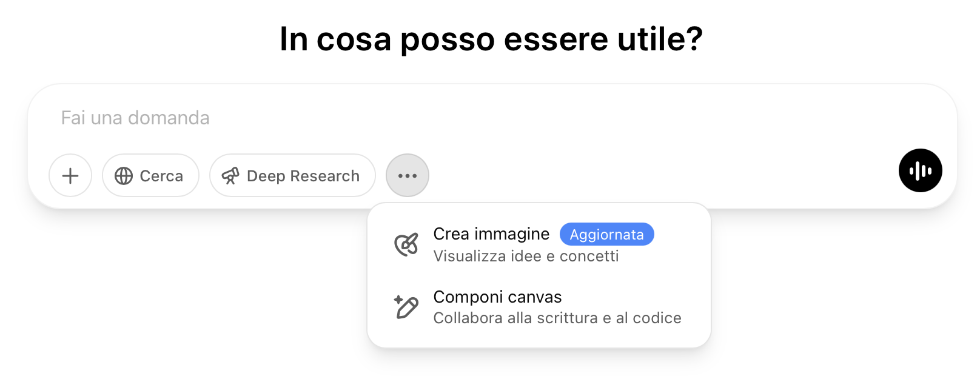Toggle the Cerca web search label

[x=161, y=176]
